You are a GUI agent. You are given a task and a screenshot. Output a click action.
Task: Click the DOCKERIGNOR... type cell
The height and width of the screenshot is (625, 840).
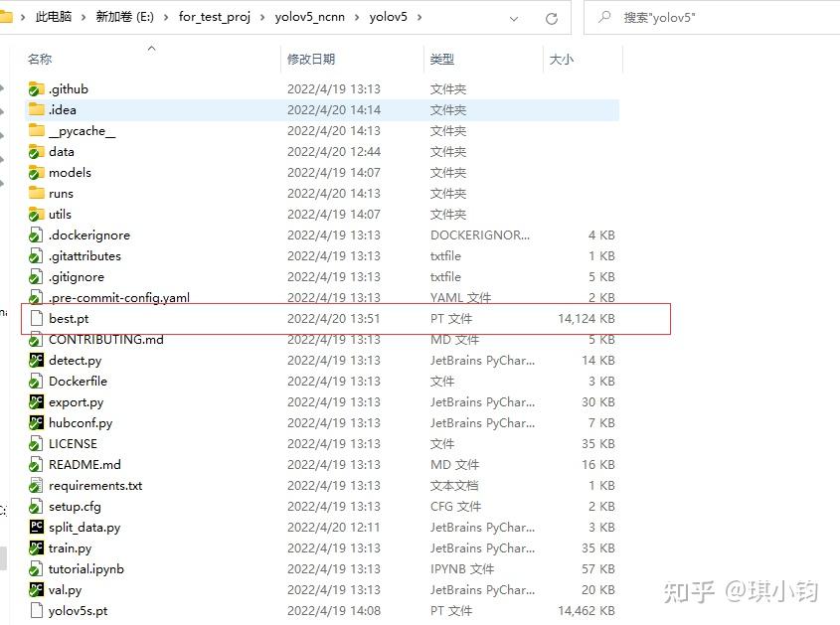[480, 235]
